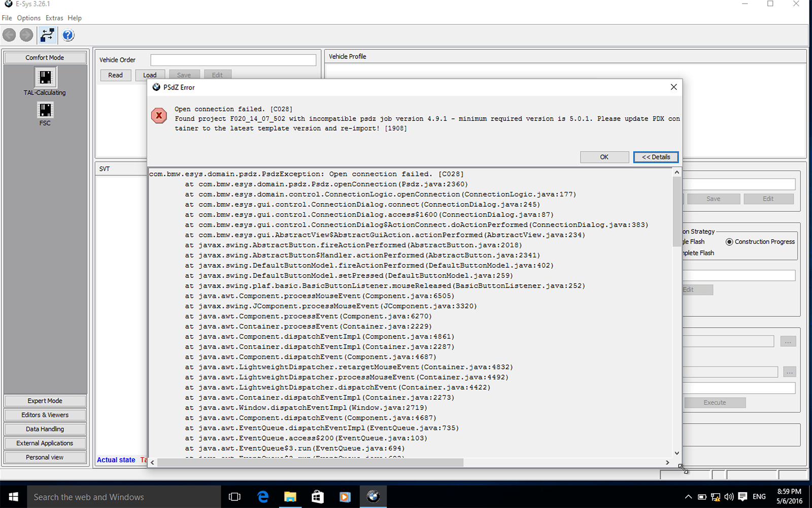Open the Windows Start menu
The width and height of the screenshot is (812, 508).
coord(14,497)
